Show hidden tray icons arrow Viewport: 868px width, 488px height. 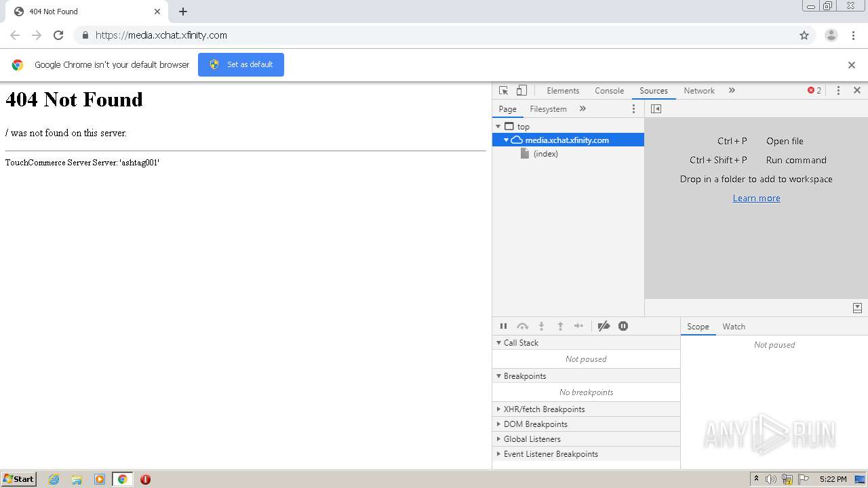756,479
